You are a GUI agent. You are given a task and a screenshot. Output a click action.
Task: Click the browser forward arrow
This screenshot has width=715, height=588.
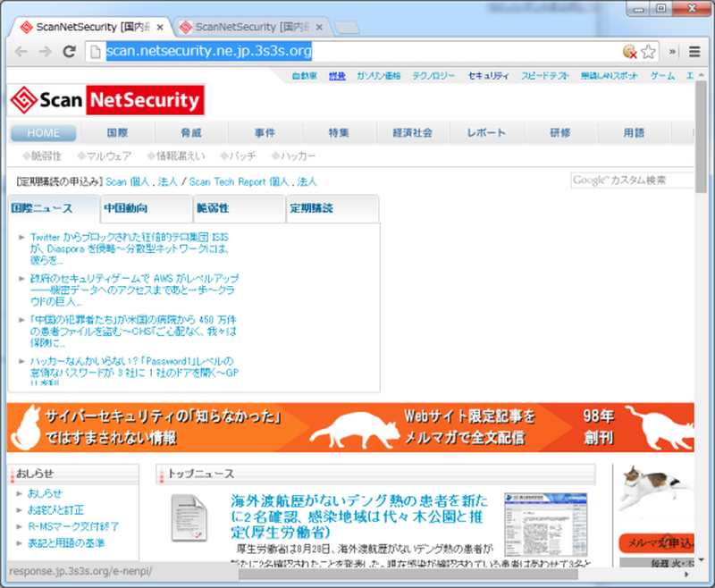pyautogui.click(x=45, y=52)
